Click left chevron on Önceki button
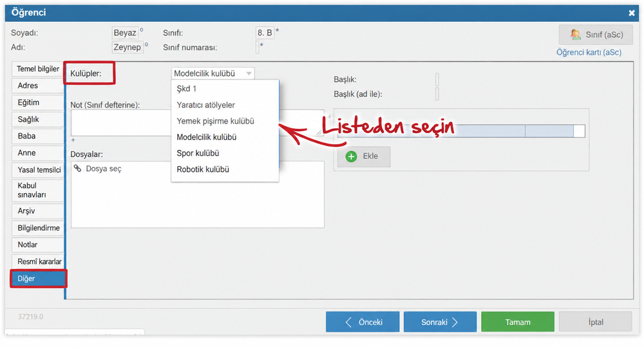The width and height of the screenshot is (644, 347). (348, 322)
